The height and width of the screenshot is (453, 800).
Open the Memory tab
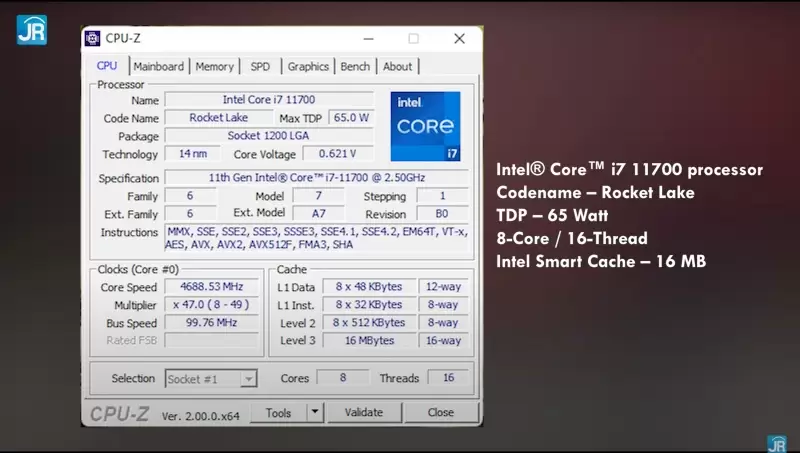(x=214, y=66)
